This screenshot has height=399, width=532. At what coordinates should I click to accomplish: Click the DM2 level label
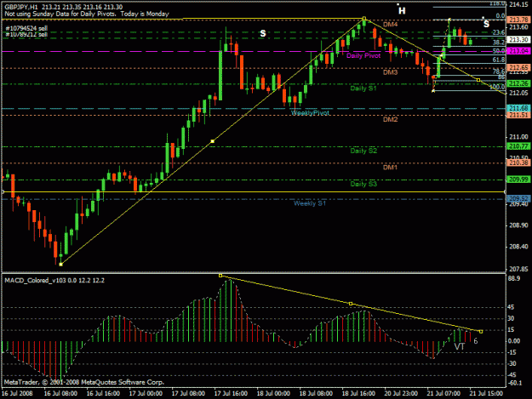[x=390, y=119]
